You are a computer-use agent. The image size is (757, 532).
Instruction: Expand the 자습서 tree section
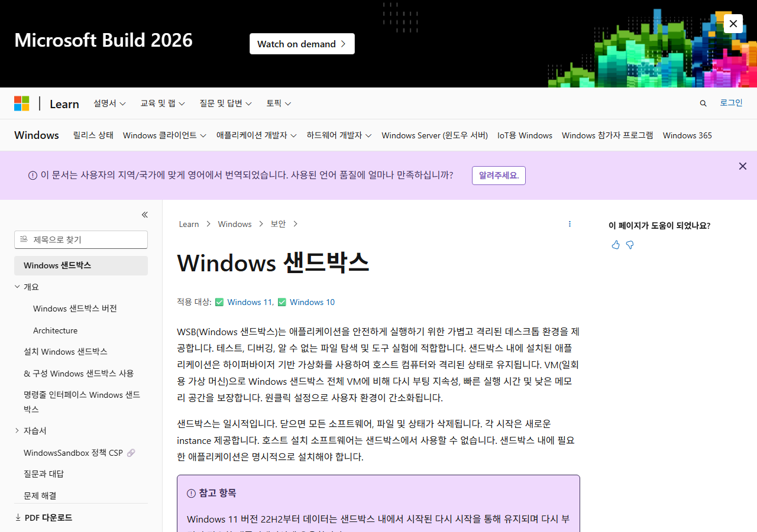click(x=17, y=431)
